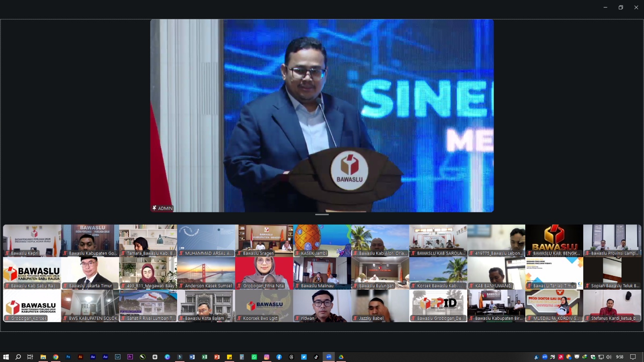Select the Bawaslu Jakarta Timur participant tile
Screen dimensions: 644x362
(x=90, y=273)
